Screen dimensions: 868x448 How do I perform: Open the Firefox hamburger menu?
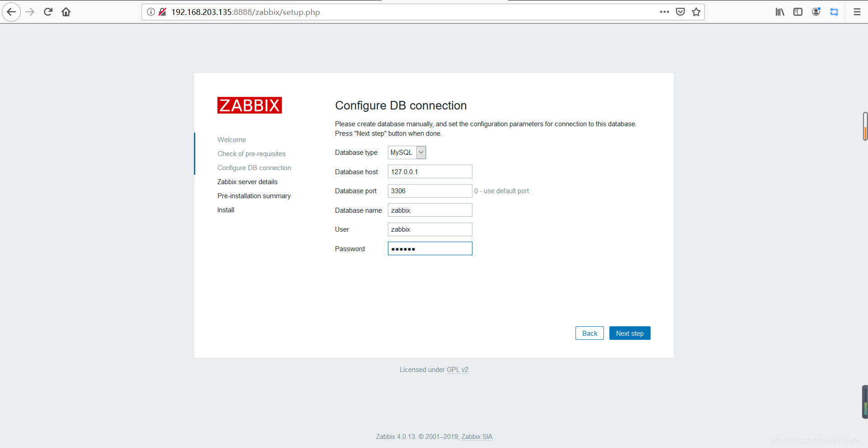857,12
